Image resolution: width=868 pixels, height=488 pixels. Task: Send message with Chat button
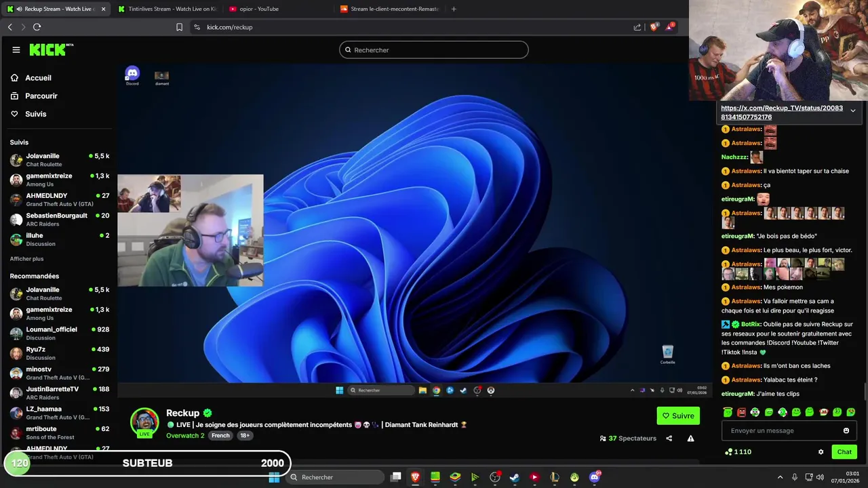coord(844,452)
